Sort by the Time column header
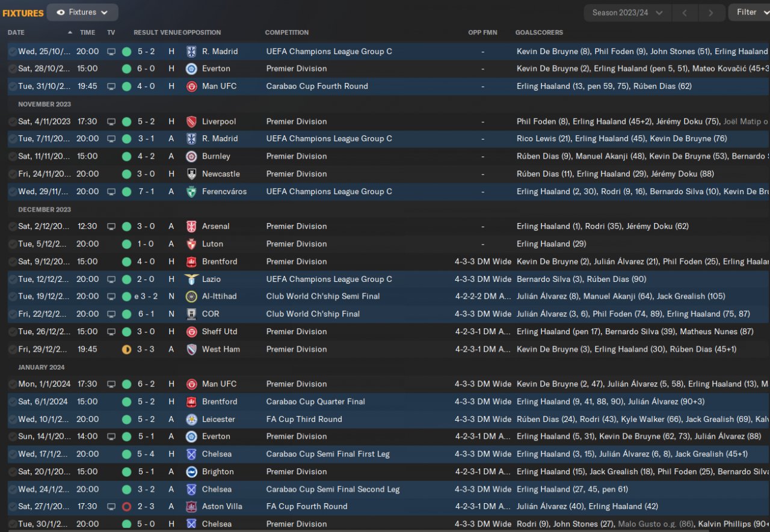 (88, 32)
